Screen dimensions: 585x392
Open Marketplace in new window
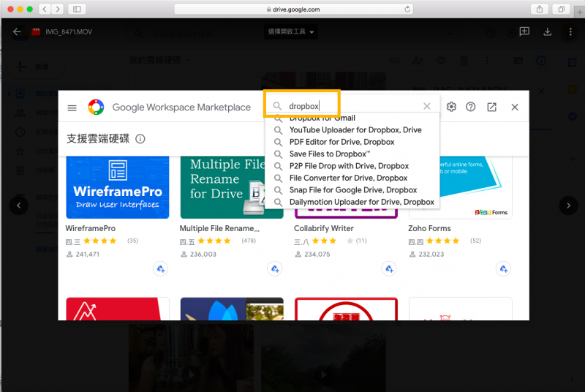[491, 107]
